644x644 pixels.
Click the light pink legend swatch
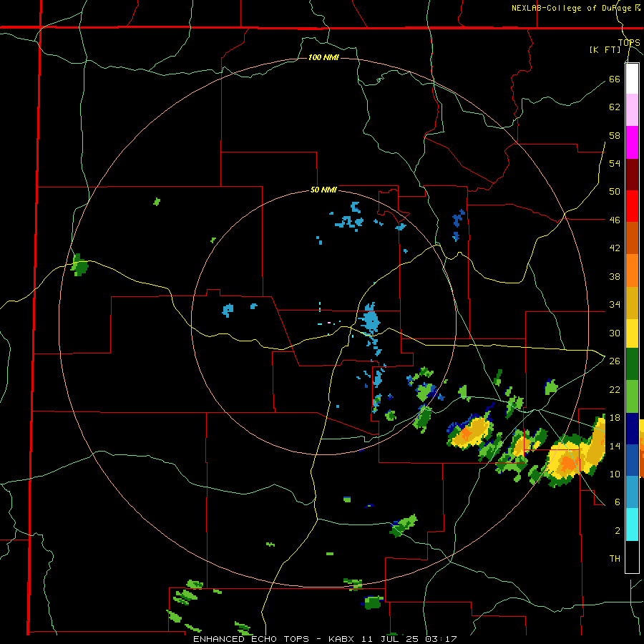632,110
